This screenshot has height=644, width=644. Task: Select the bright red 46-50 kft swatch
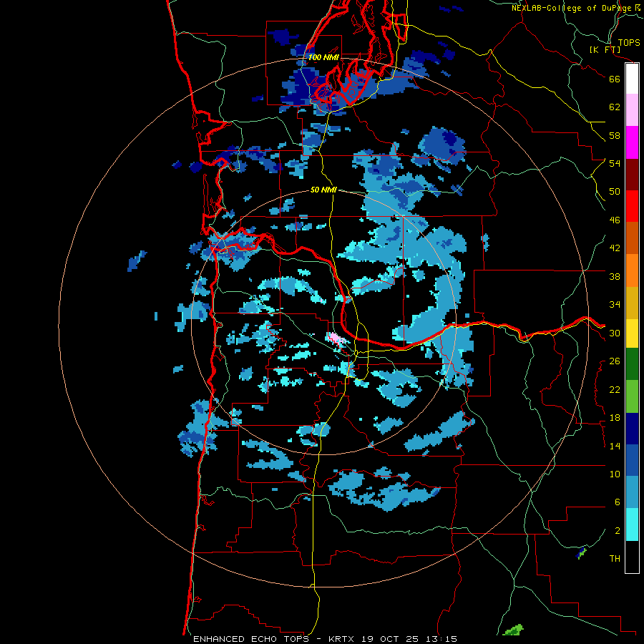[x=632, y=206]
